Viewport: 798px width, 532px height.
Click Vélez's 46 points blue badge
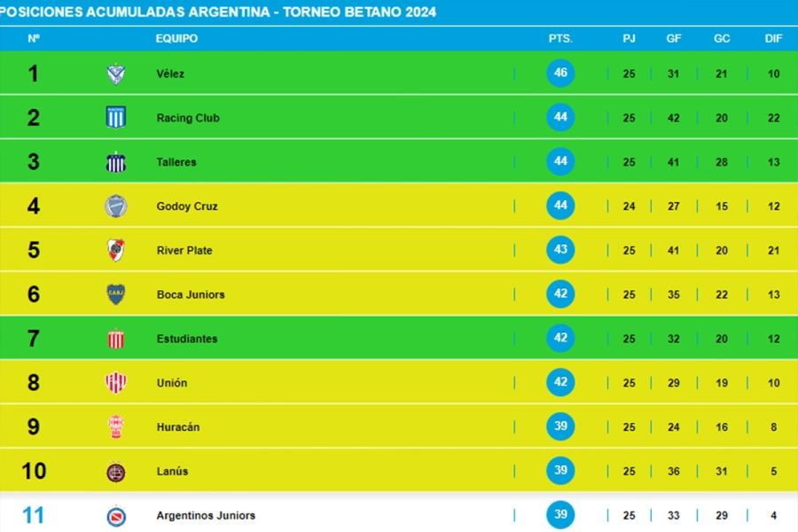(x=560, y=74)
